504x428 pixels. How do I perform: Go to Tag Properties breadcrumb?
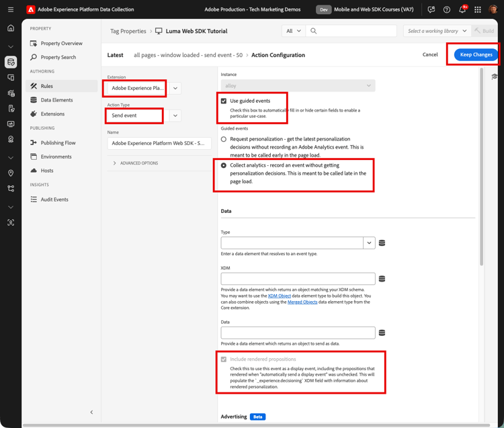pos(128,31)
